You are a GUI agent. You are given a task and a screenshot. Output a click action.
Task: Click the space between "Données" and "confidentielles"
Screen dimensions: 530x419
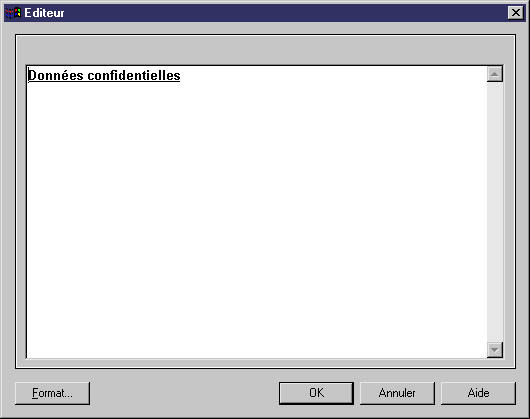pyautogui.click(x=86, y=75)
